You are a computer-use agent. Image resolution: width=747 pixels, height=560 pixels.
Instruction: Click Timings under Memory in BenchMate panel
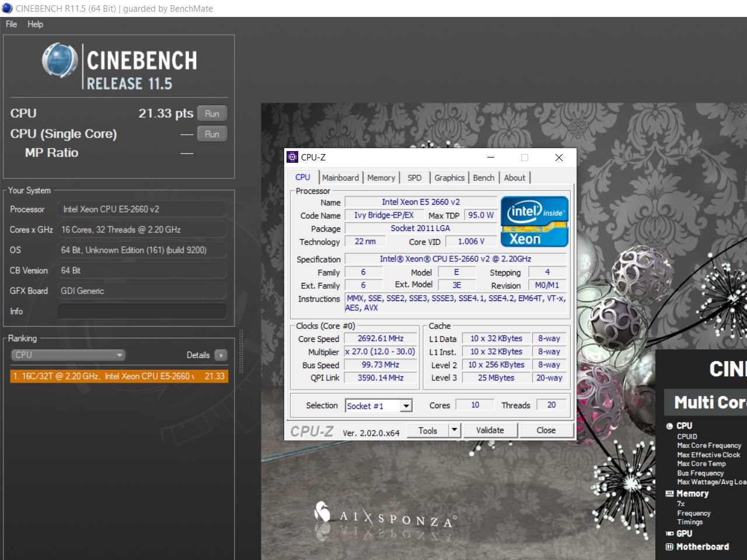[690, 522]
